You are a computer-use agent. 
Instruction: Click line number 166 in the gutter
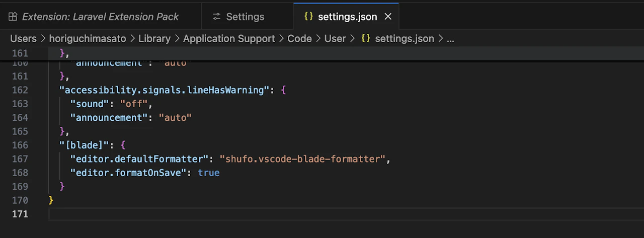(20, 145)
